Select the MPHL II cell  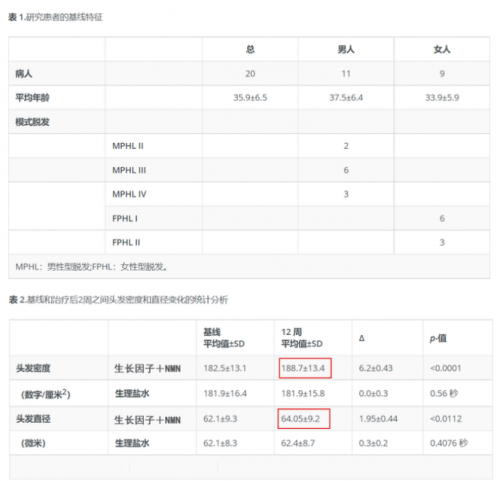tap(128, 146)
